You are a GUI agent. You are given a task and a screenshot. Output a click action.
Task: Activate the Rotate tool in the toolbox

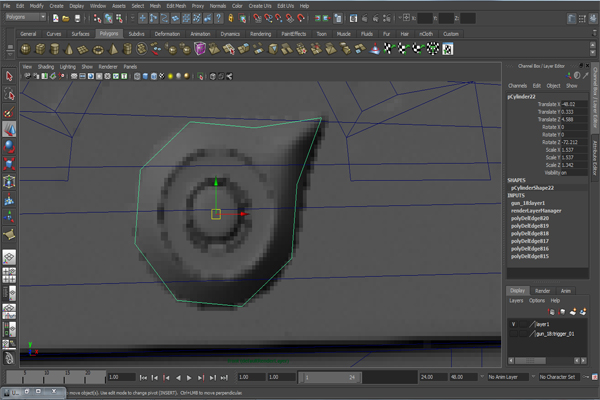(9, 147)
